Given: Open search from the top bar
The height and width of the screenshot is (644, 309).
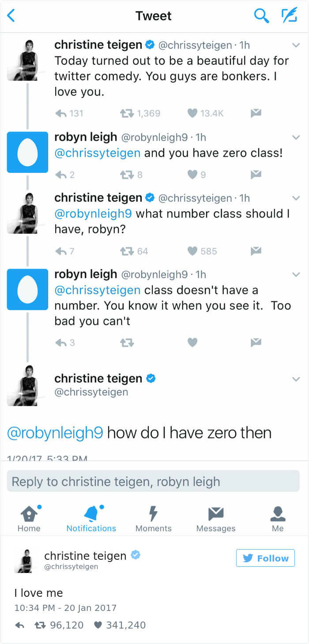Looking at the screenshot, I should [x=262, y=15].
